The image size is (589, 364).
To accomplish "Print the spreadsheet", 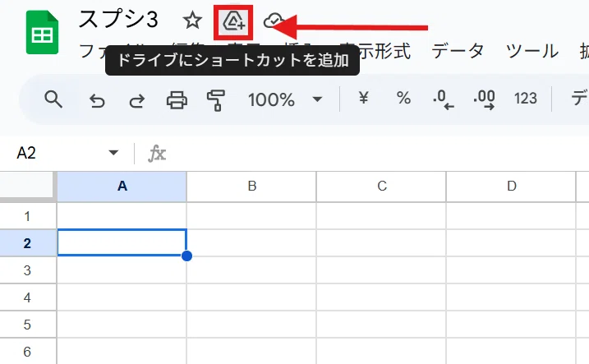I will pos(177,100).
